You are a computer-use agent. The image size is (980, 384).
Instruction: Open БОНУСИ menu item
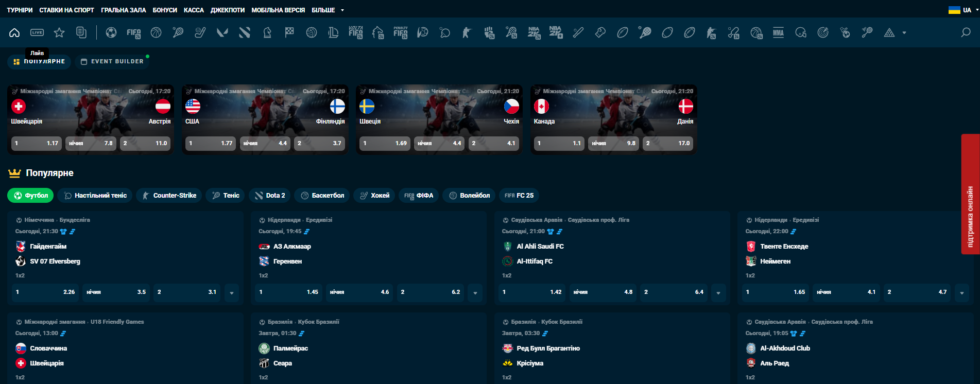[165, 10]
